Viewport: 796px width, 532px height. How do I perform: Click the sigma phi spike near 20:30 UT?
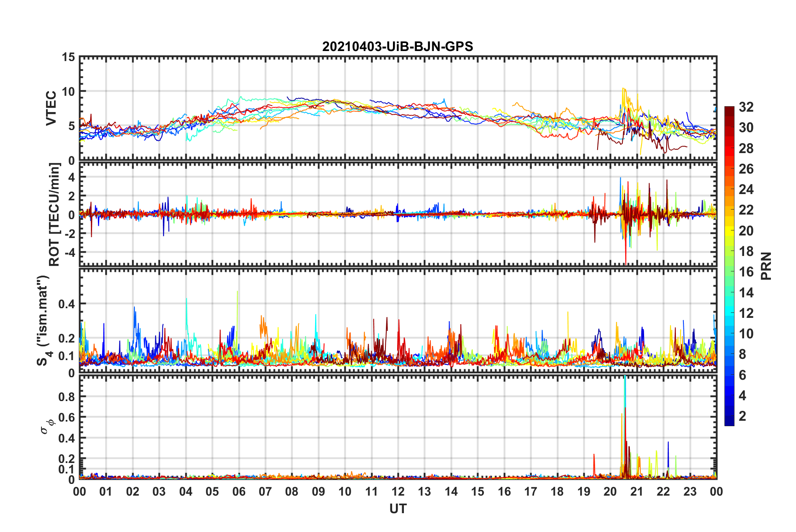click(x=625, y=427)
